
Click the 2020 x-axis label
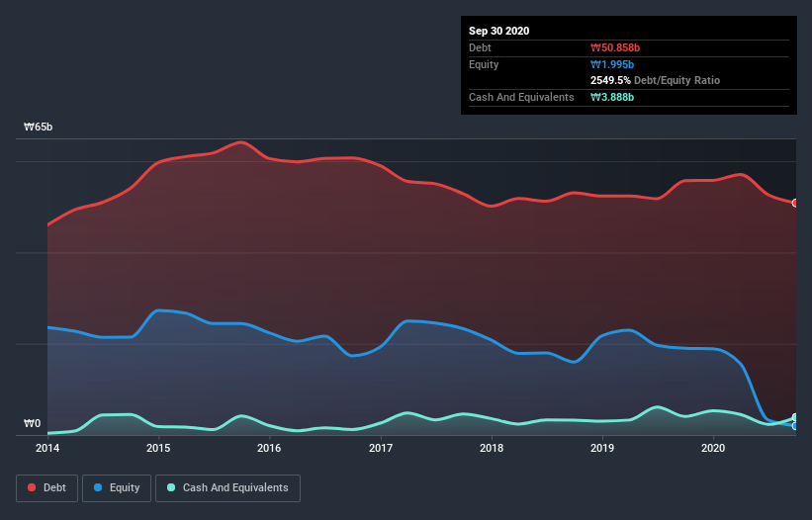click(713, 448)
